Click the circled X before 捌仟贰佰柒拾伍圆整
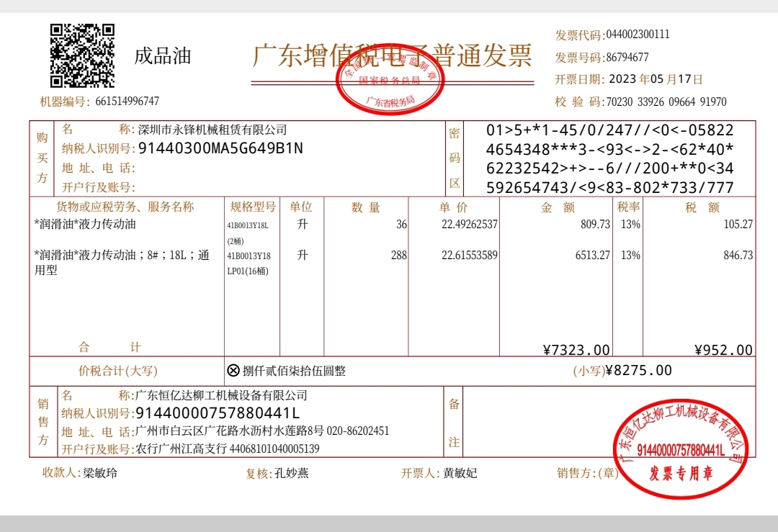Image resolution: width=778 pixels, height=532 pixels. pyautogui.click(x=233, y=371)
